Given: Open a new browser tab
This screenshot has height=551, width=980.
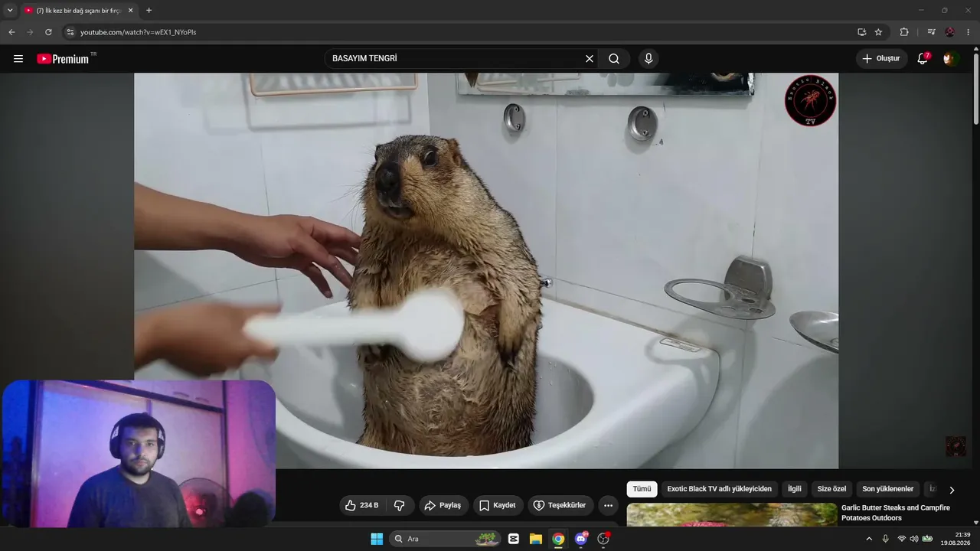Looking at the screenshot, I should point(149,11).
